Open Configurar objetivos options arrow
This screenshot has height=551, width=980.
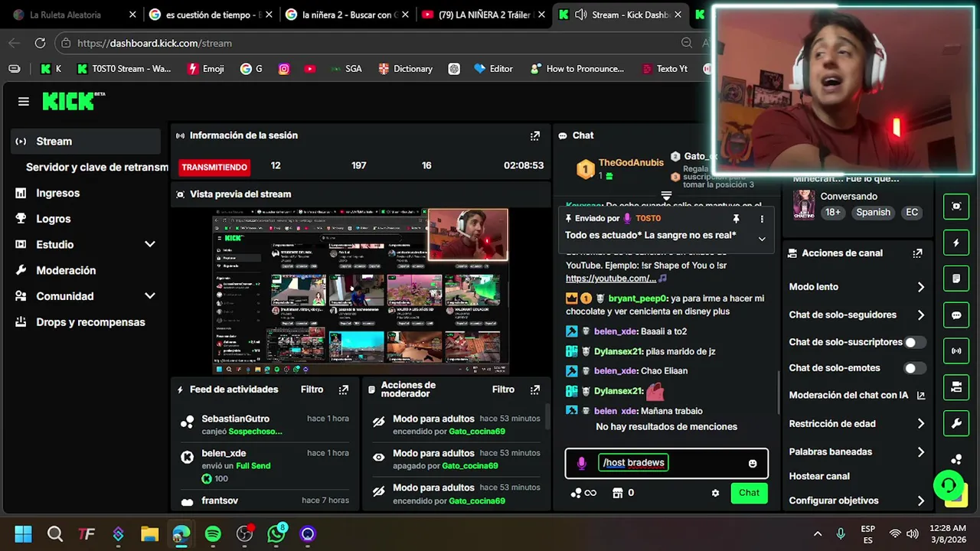(920, 501)
